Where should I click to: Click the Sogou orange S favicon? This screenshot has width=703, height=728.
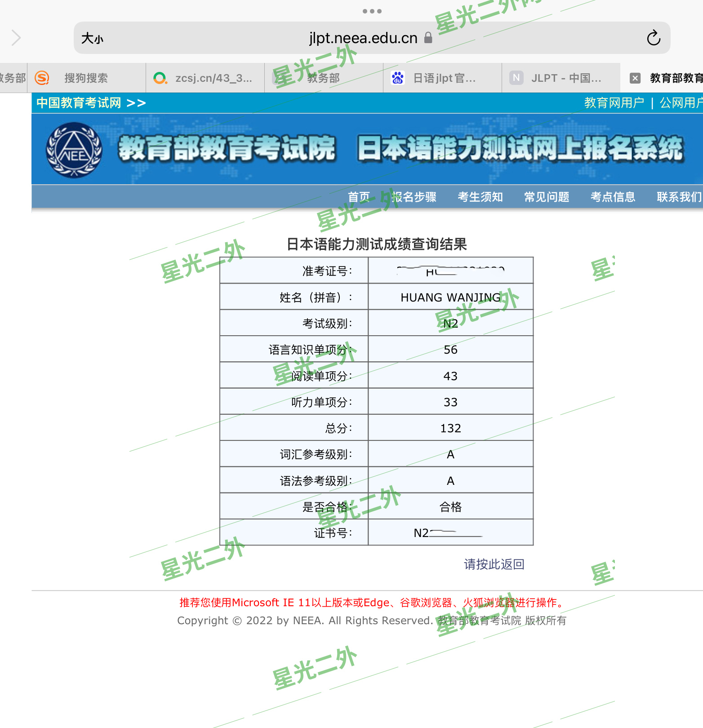(x=42, y=78)
